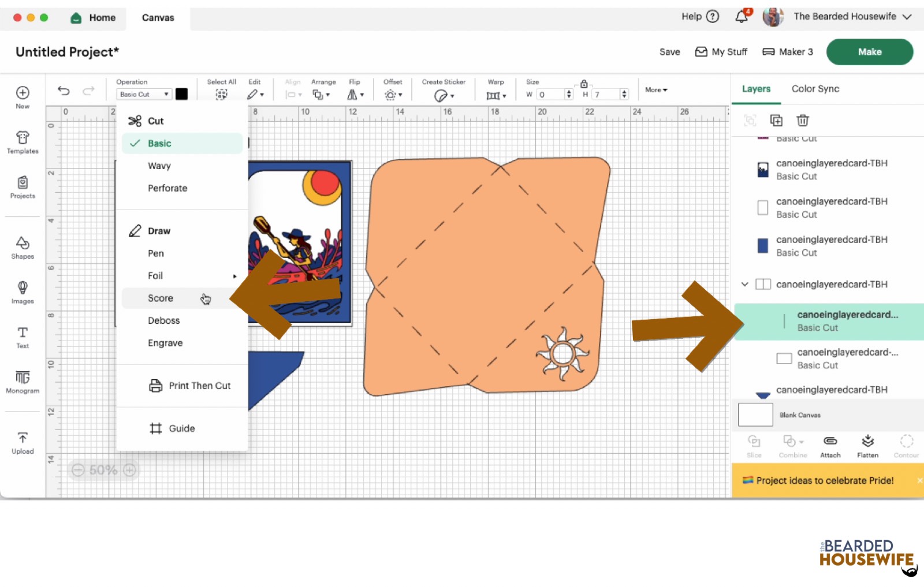The width and height of the screenshot is (924, 587).
Task: Undo the last action
Action: 64,91
